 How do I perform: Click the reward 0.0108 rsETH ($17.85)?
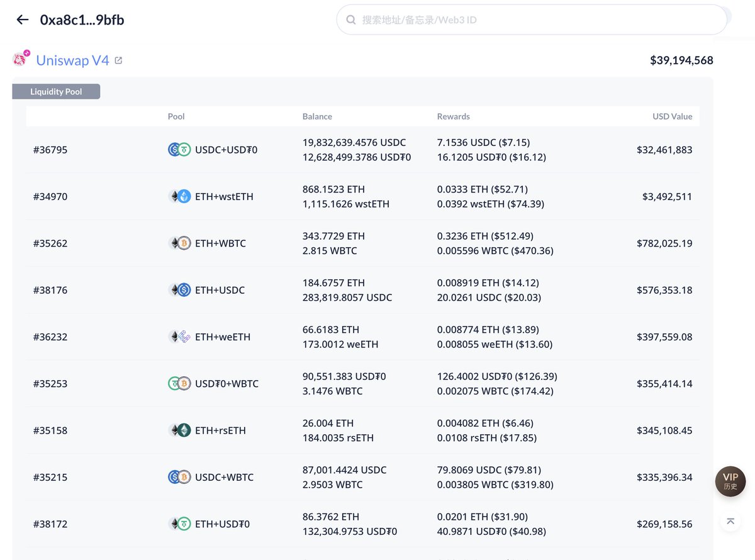tap(486, 438)
